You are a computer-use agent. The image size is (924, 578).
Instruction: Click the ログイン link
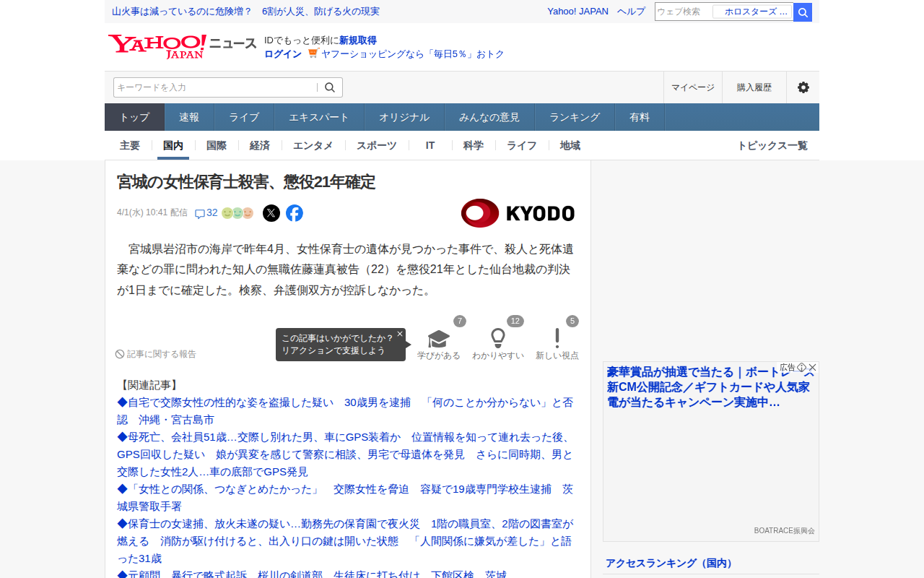[x=283, y=54]
